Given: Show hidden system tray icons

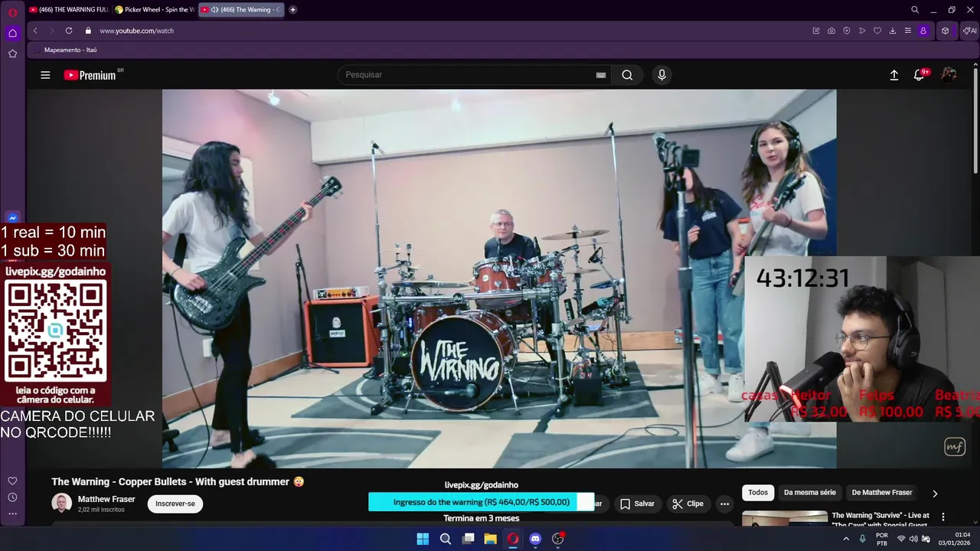Looking at the screenshot, I should (x=846, y=539).
